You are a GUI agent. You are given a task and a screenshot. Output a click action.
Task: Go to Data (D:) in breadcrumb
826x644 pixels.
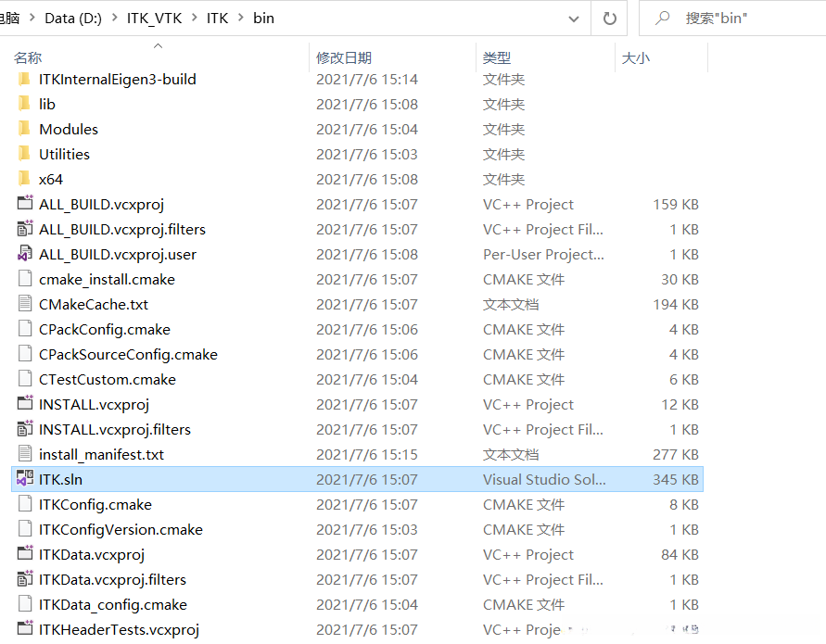(x=73, y=19)
